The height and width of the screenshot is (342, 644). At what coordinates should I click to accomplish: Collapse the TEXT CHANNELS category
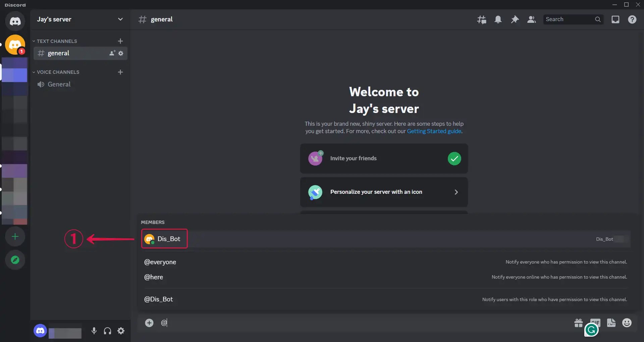point(55,41)
